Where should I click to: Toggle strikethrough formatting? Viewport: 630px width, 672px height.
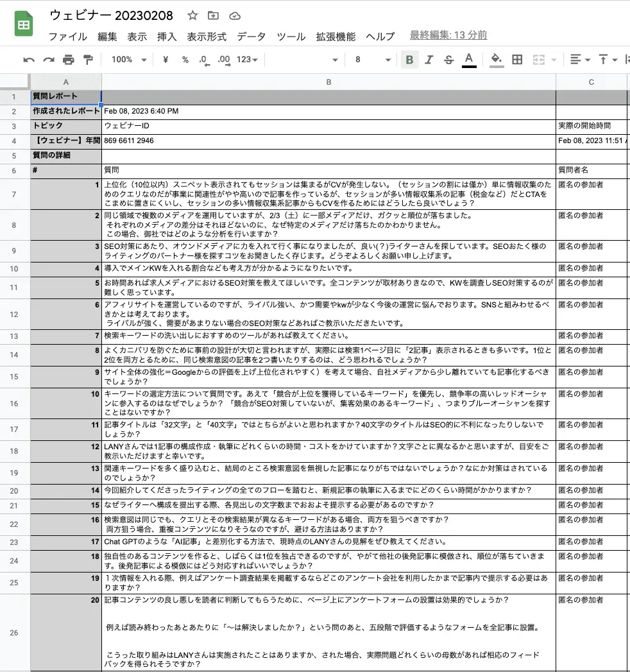click(448, 60)
